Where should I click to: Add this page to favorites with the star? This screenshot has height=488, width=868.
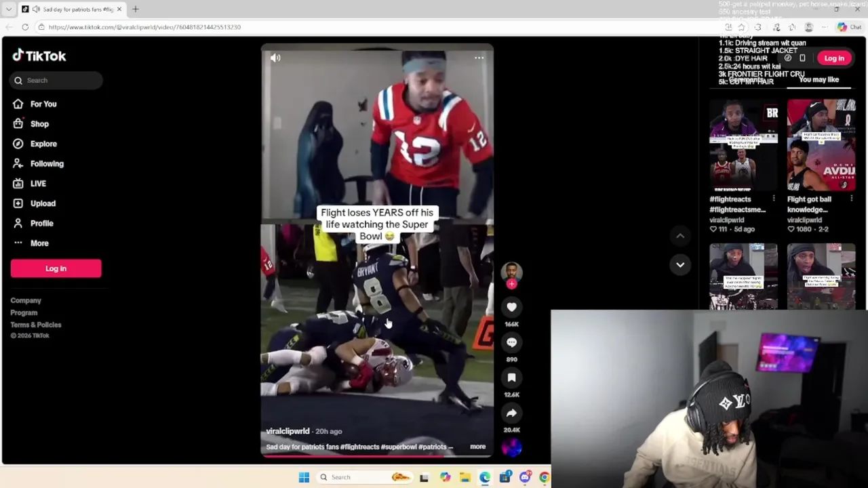(741, 27)
